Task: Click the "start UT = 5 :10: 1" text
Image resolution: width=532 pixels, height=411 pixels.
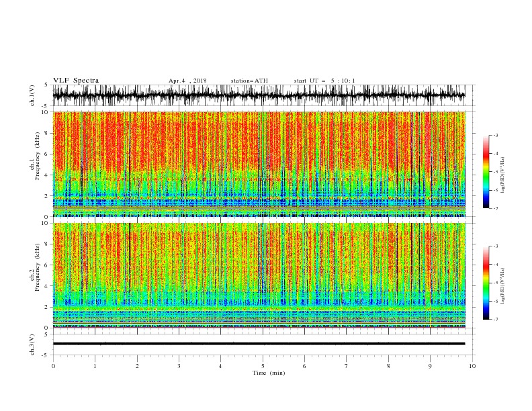Action: (x=324, y=81)
